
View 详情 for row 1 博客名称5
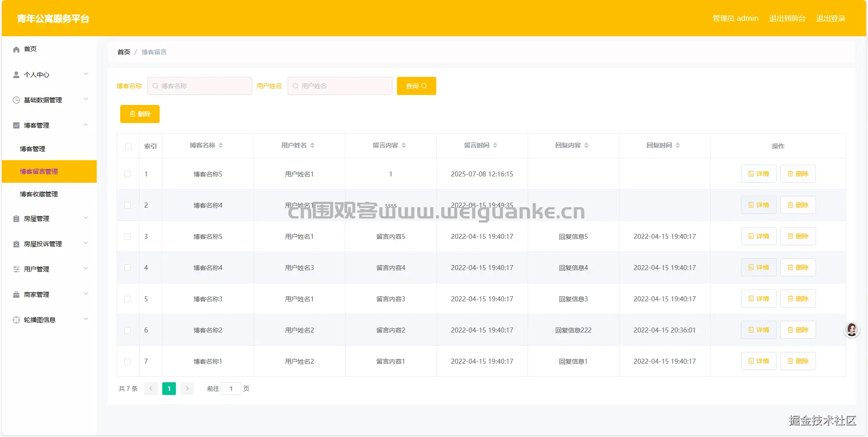[x=759, y=174]
